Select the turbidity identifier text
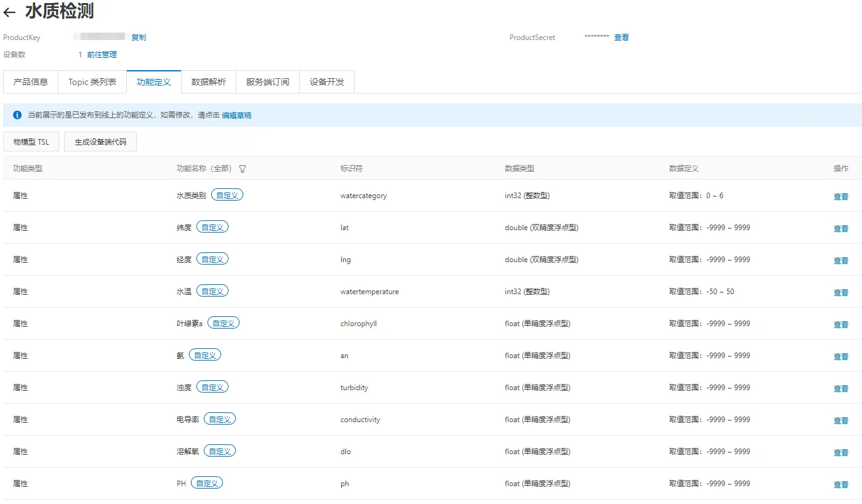862x504 pixels. pos(355,388)
